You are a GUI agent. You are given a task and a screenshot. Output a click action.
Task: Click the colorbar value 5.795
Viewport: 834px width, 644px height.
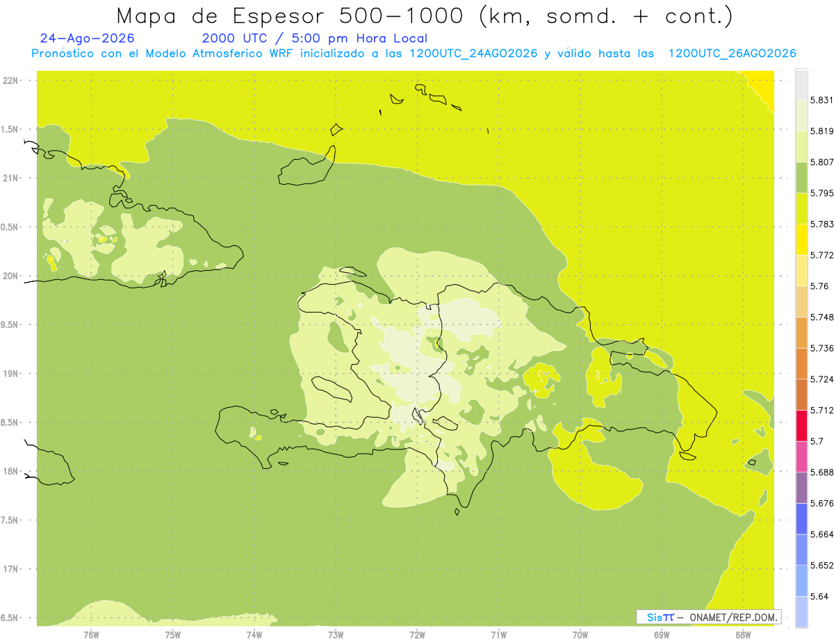pyautogui.click(x=822, y=193)
